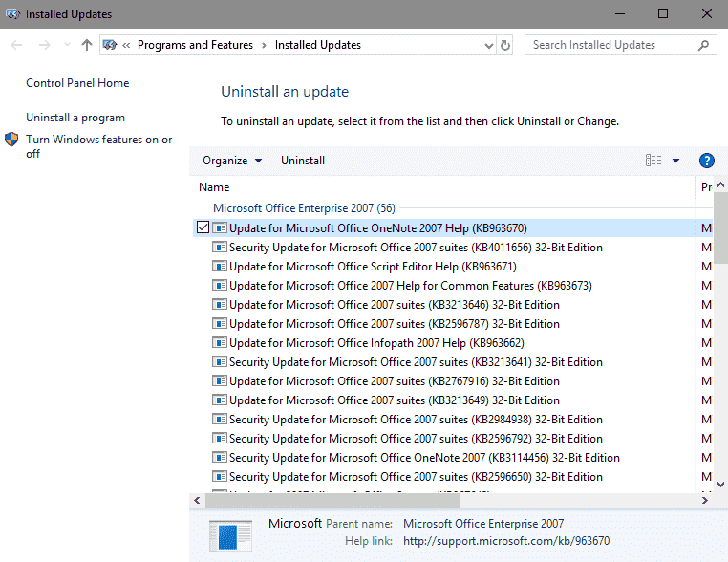This screenshot has width=728, height=562.
Task: Select Security Update KB4011656 32-Bit Edition
Action: (x=416, y=248)
